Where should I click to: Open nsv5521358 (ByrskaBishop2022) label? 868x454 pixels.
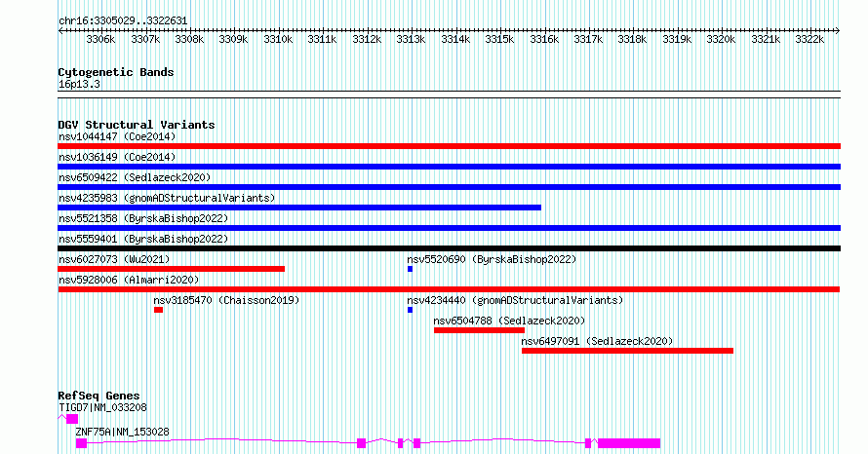(x=143, y=218)
